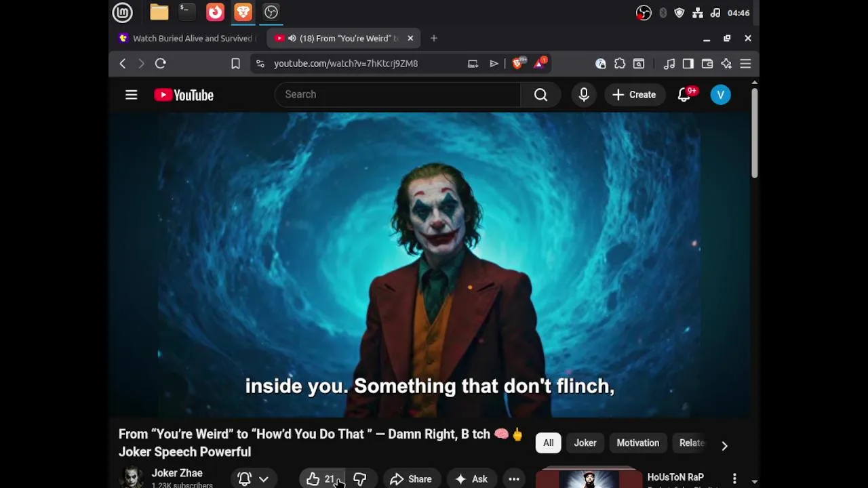Click the blue globe extension icon

pos(601,64)
